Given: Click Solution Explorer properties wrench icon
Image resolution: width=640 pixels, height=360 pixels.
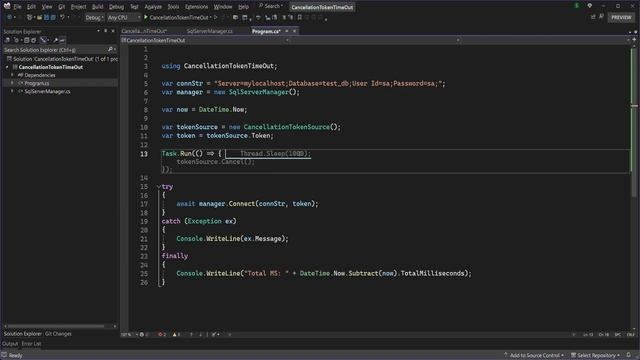Looking at the screenshot, I should pos(56,40).
